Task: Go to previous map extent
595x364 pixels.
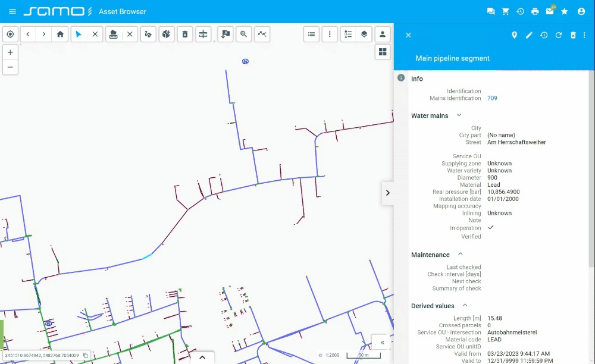Action: tap(28, 34)
